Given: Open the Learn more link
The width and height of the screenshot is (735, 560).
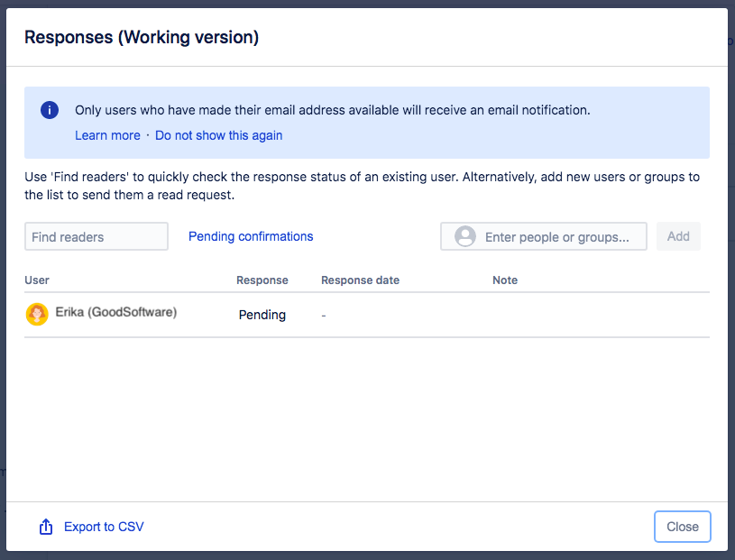Looking at the screenshot, I should [107, 135].
